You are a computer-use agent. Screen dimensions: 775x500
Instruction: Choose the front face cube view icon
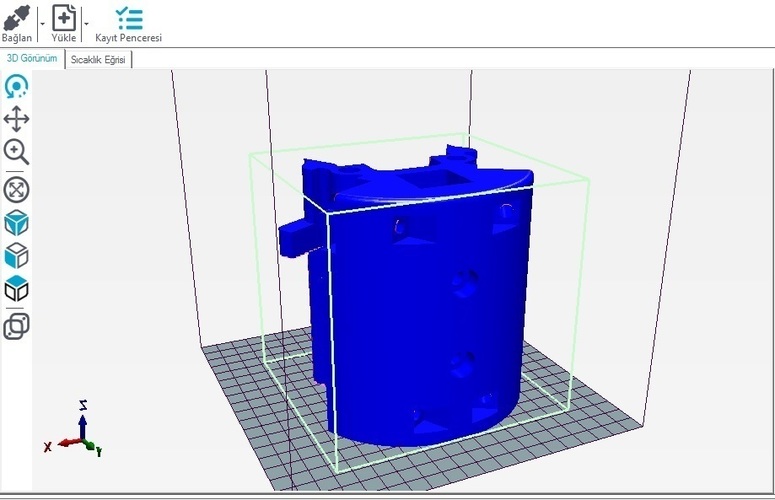pos(16,256)
